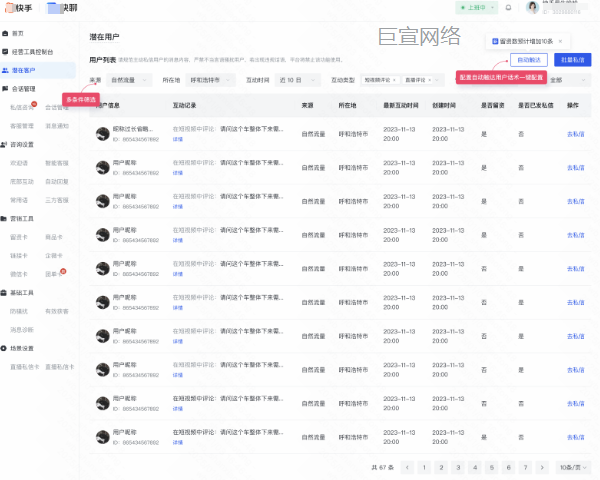Click the 互动记录 column header

coord(184,105)
